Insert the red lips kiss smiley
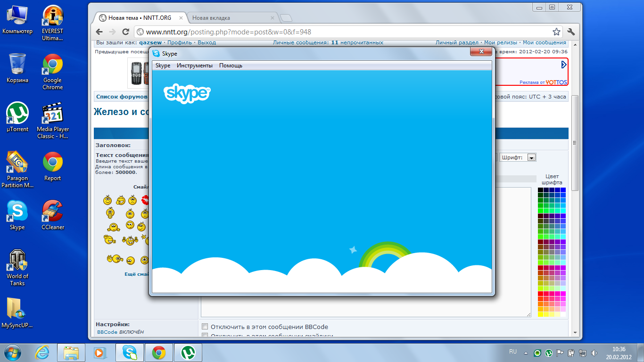 tap(145, 200)
